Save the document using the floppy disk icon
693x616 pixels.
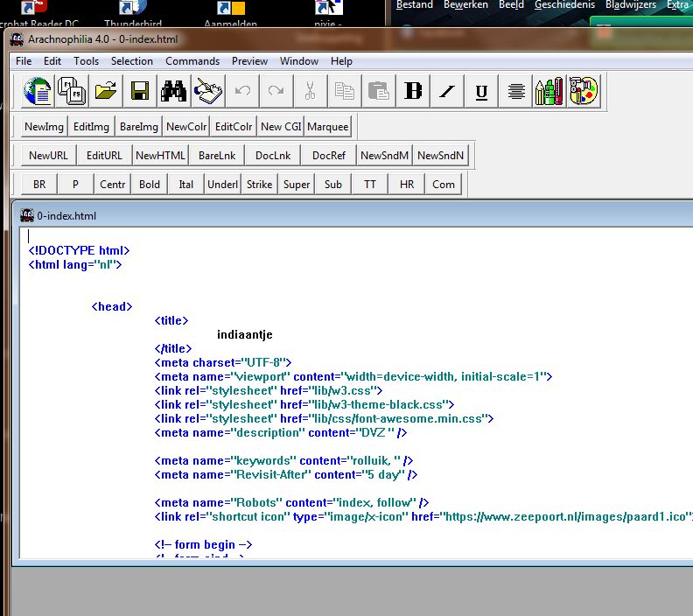click(139, 91)
